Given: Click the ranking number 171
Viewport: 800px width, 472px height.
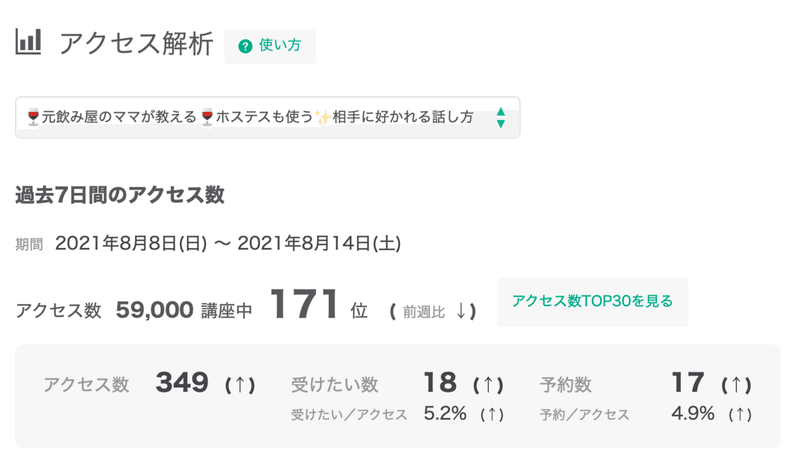Looking at the screenshot, I should click(304, 304).
